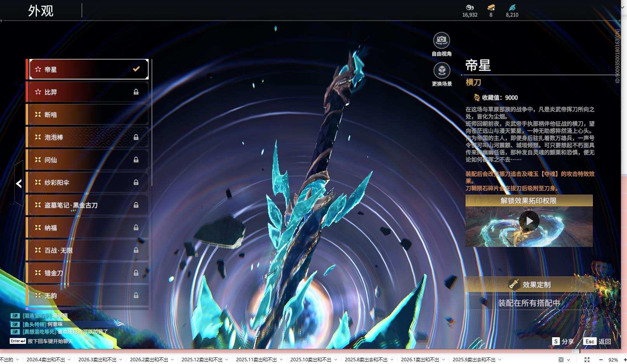Select the 断暗 skin in the list

click(87, 114)
